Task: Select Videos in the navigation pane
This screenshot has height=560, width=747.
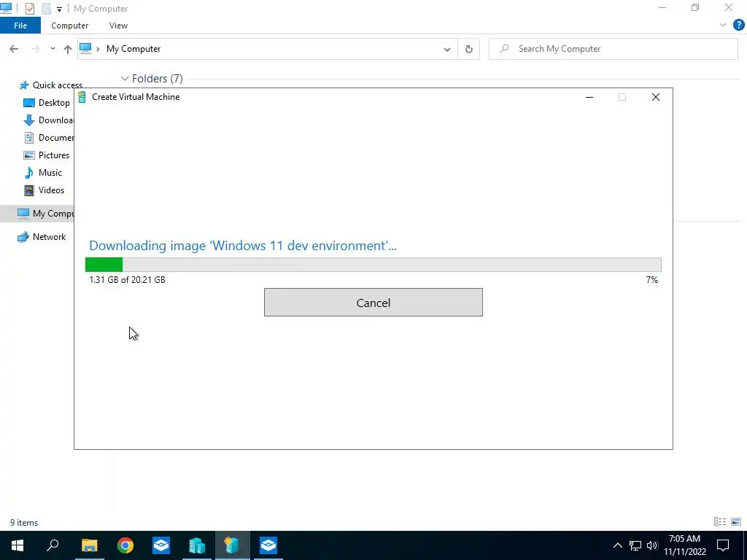Action: [x=44, y=190]
